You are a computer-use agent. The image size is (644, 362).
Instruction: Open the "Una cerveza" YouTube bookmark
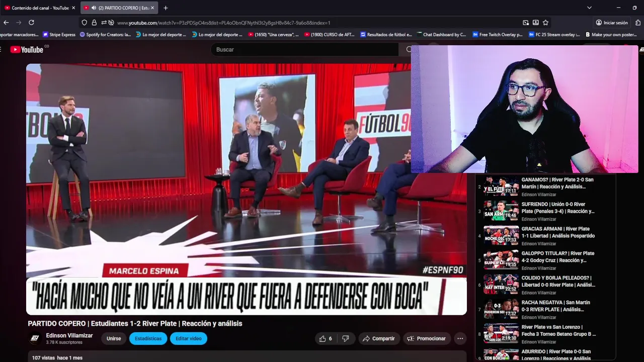pos(273,35)
